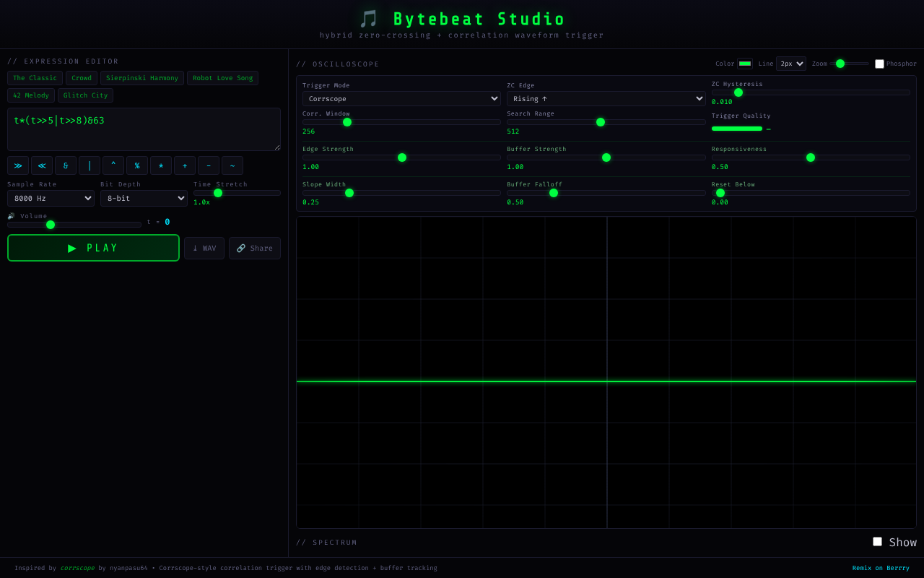
Task: Insert the bitwise NOT ~ operator
Action: pos(232,165)
